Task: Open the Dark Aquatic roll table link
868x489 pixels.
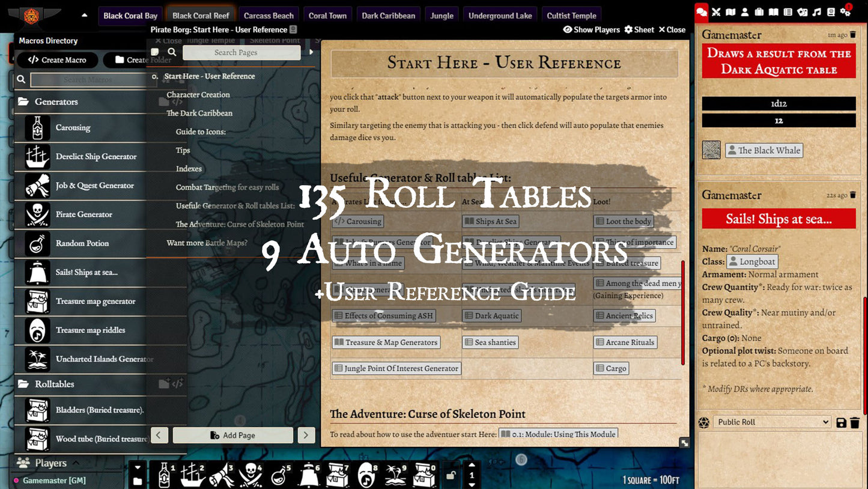Action: (491, 316)
